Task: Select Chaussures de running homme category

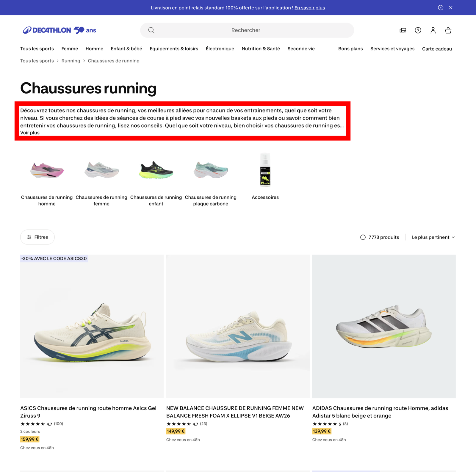Action: click(x=47, y=179)
